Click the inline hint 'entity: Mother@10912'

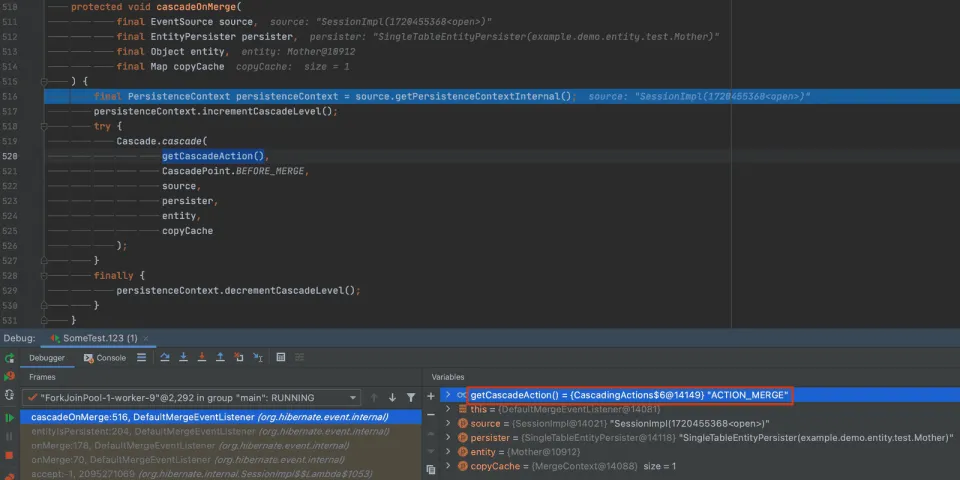coord(298,51)
